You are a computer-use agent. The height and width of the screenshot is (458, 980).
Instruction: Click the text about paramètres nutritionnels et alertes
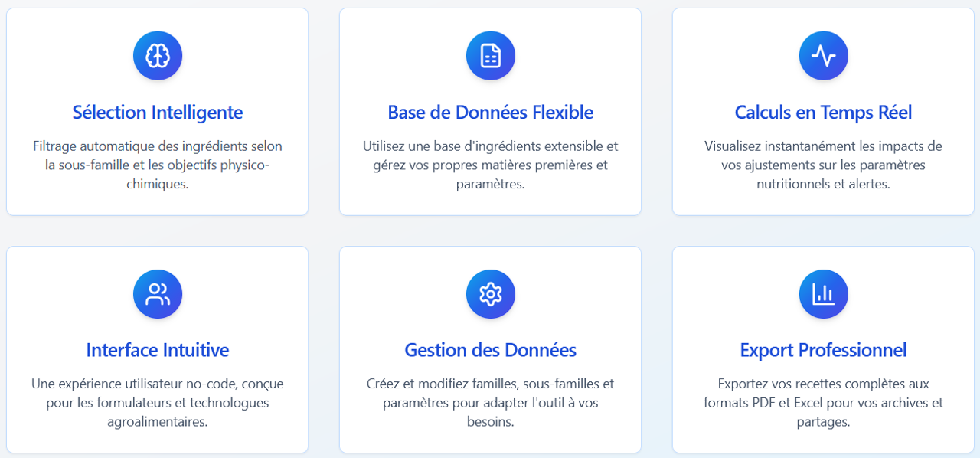pos(824,165)
